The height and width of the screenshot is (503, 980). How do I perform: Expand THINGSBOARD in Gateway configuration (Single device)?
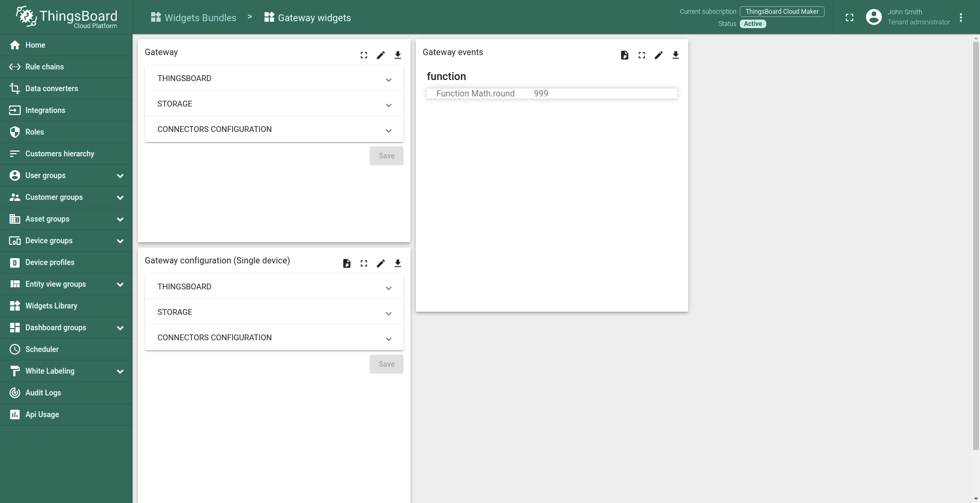[x=274, y=287]
